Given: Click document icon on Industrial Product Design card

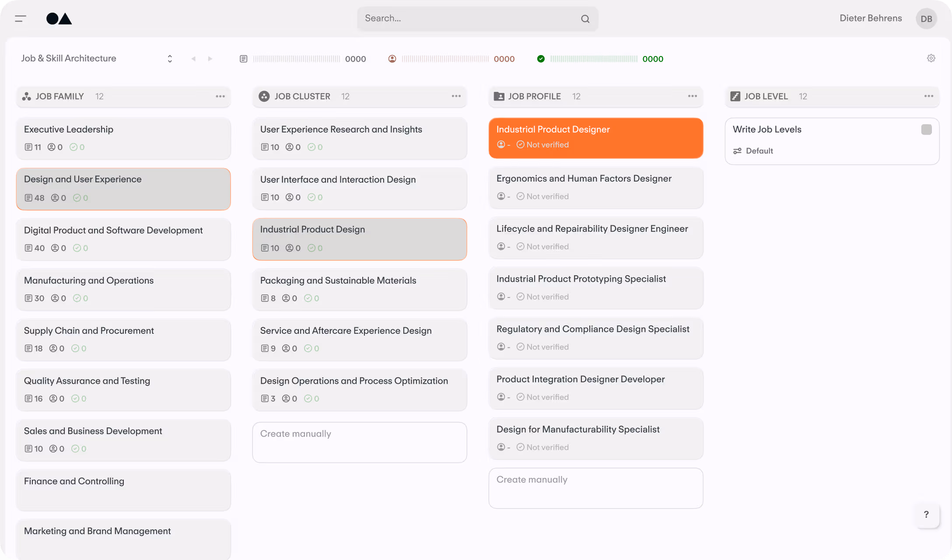Looking at the screenshot, I should (x=265, y=248).
